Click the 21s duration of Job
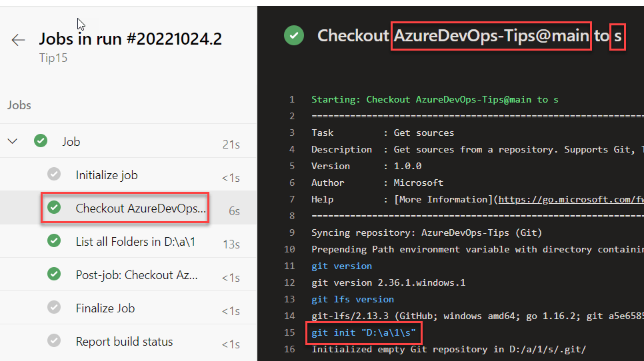 pyautogui.click(x=231, y=145)
